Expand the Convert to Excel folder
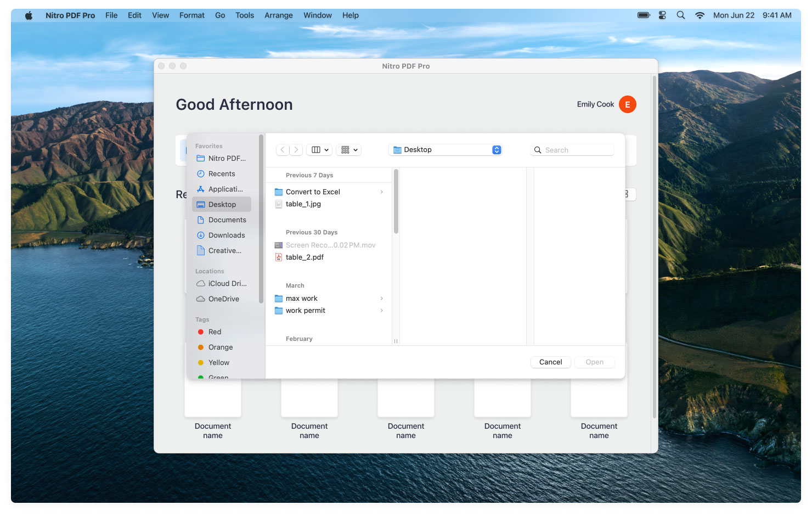Image resolution: width=812 pixels, height=516 pixels. (x=381, y=192)
